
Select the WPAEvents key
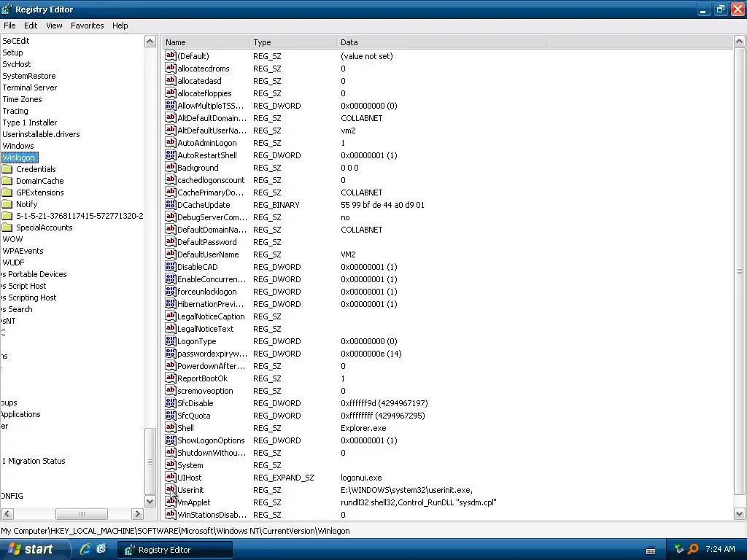click(23, 251)
